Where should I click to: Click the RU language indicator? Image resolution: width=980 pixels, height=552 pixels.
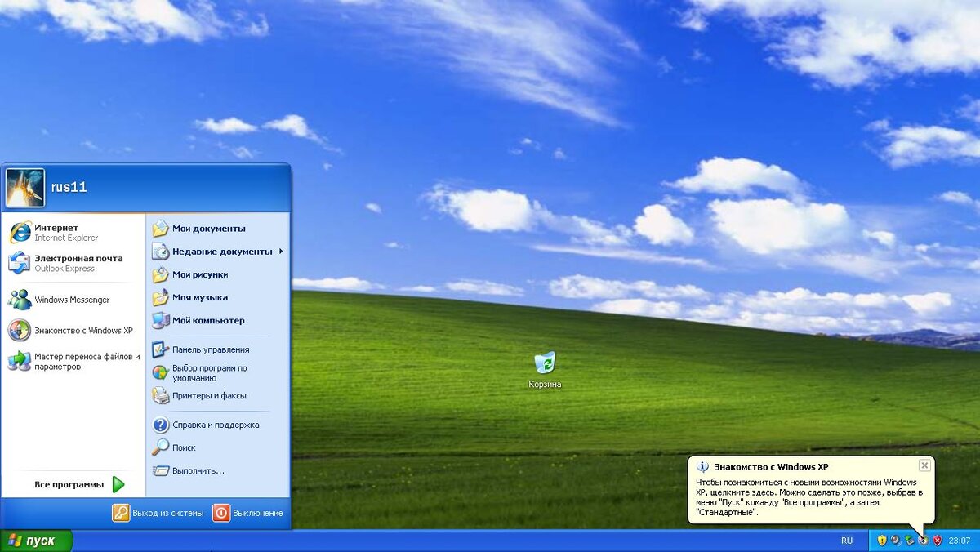pos(847,541)
